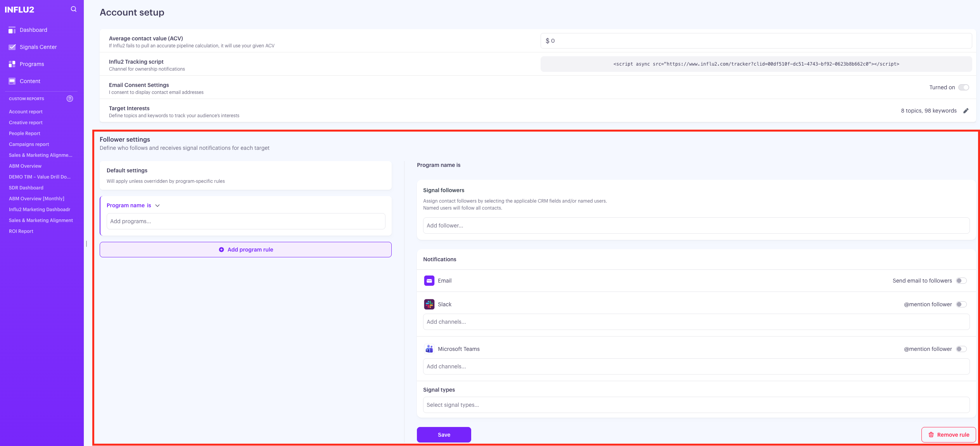
Task: Select the Default settings card
Action: [245, 175]
